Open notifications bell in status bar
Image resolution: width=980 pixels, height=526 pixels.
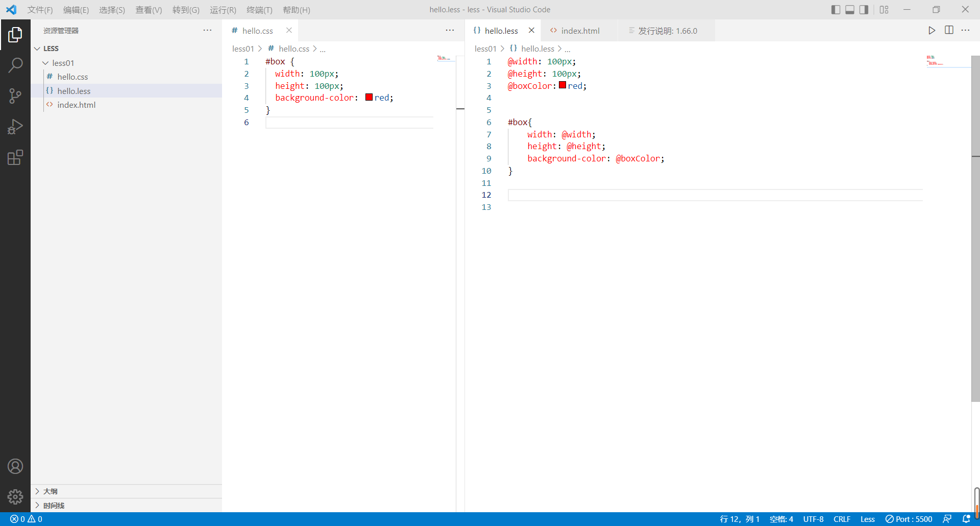click(966, 519)
